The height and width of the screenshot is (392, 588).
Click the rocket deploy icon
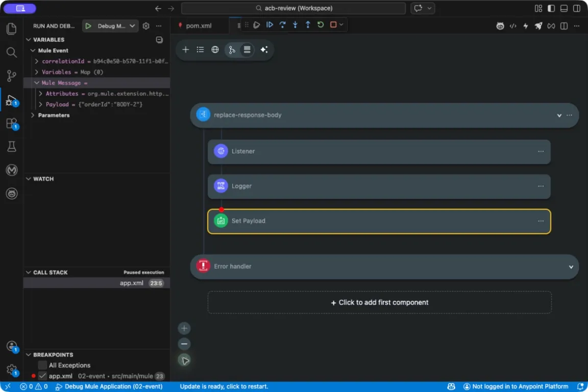tap(538, 26)
